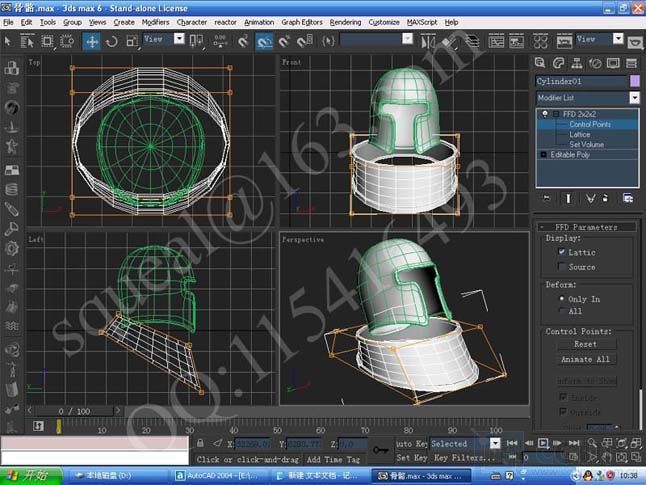This screenshot has height=485, width=646.
Task: Open the Modify command panel tab
Action: click(558, 63)
